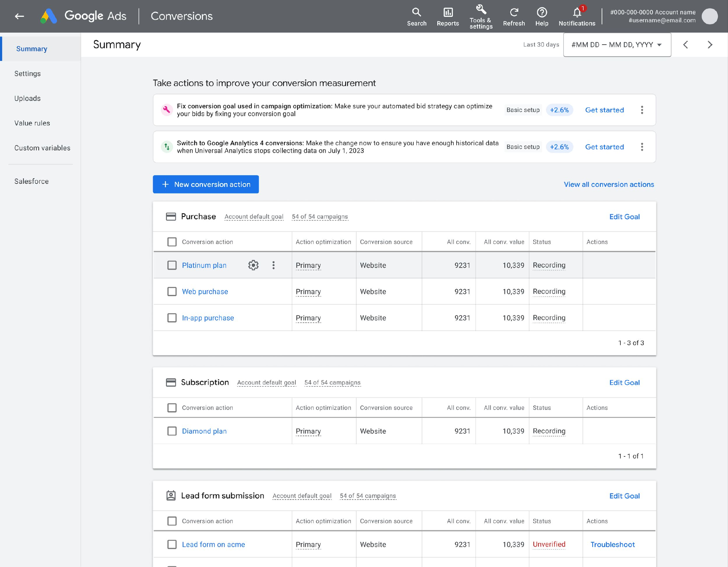This screenshot has height=567, width=728.
Task: Edit the Subscription goal
Action: coord(624,382)
